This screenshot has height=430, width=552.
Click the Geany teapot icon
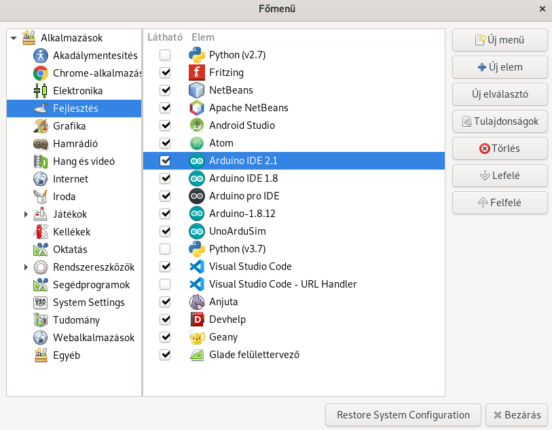196,337
